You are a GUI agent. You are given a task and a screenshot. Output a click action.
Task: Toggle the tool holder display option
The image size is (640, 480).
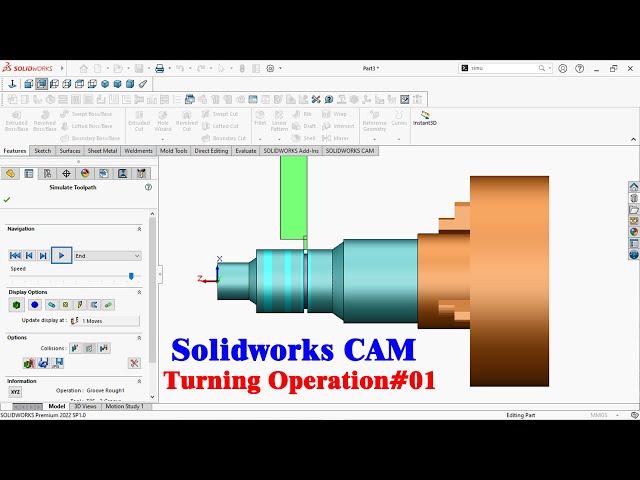pos(80,305)
